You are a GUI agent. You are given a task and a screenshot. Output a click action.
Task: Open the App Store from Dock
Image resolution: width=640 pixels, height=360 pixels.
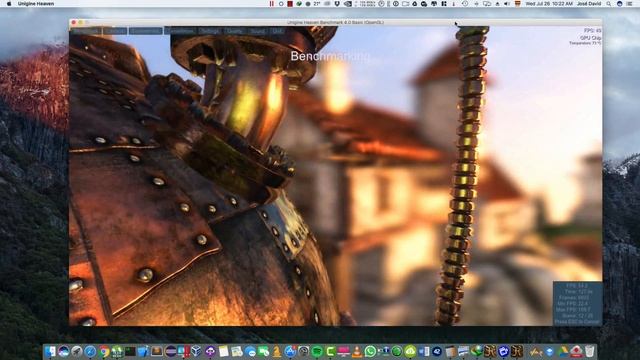tap(290, 351)
